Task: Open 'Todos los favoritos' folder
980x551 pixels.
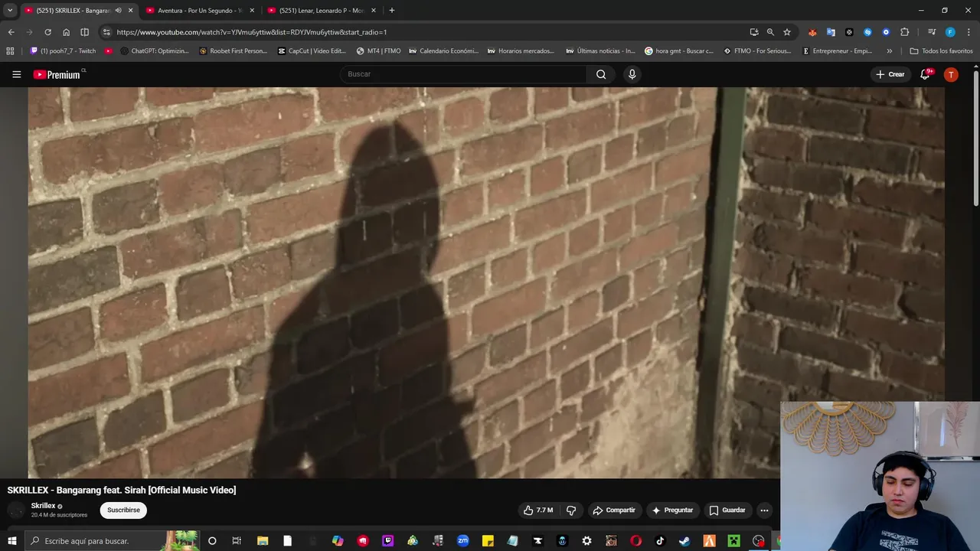Action: click(x=941, y=51)
